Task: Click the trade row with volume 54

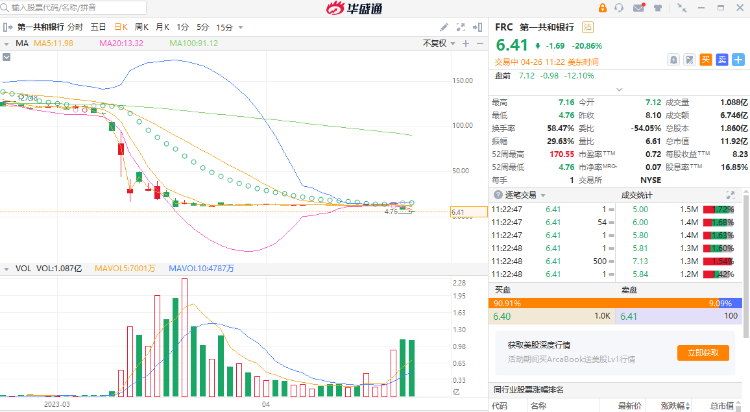Action: pyautogui.click(x=552, y=222)
